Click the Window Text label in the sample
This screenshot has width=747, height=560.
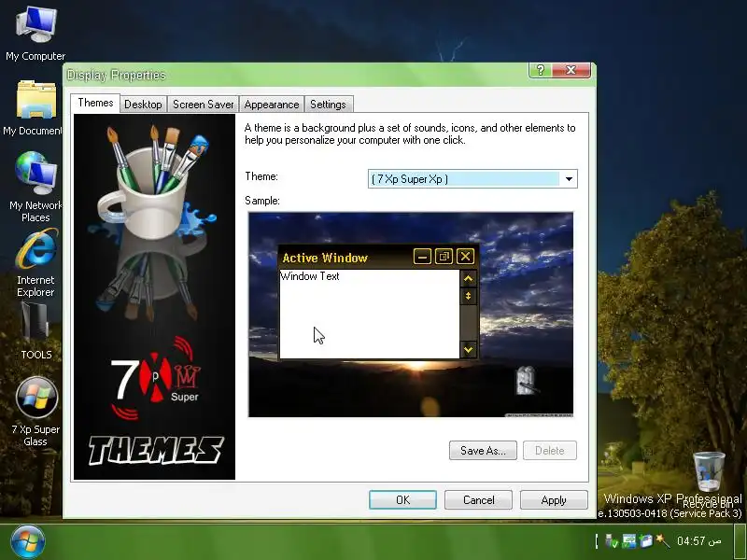(310, 276)
